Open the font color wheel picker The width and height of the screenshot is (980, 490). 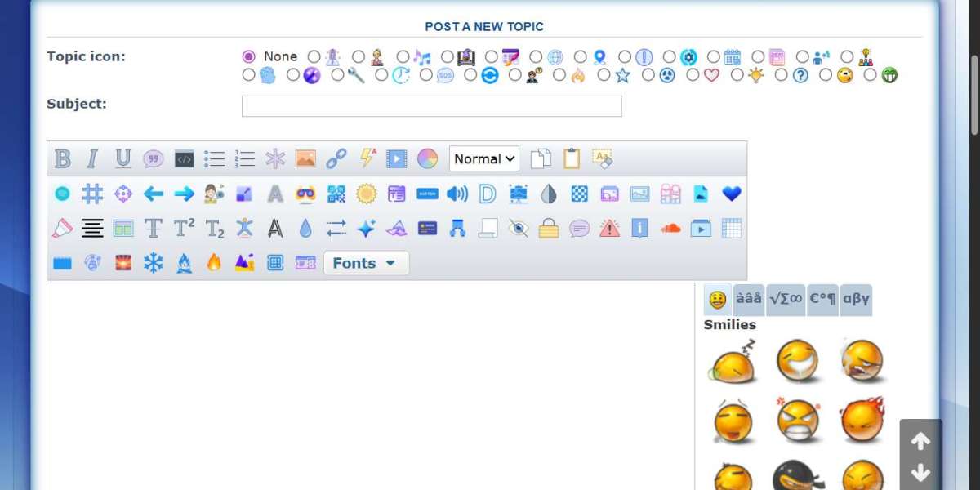tap(427, 158)
